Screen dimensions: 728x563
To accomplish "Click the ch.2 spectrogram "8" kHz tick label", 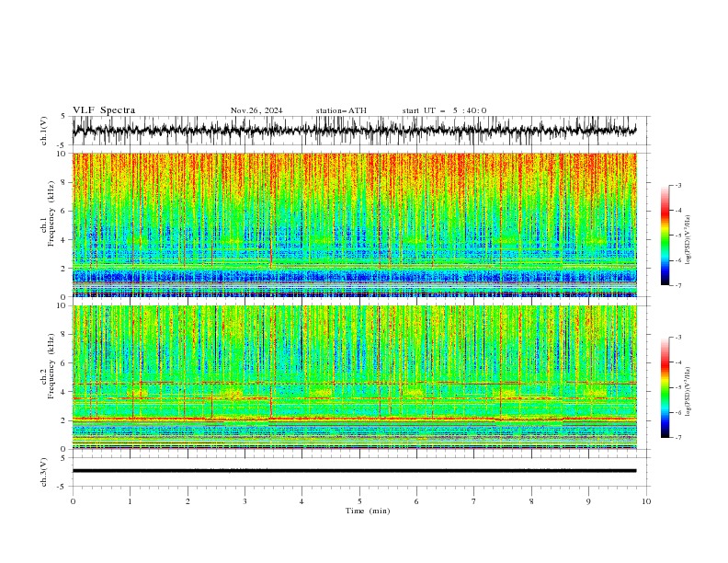I will (x=63, y=335).
